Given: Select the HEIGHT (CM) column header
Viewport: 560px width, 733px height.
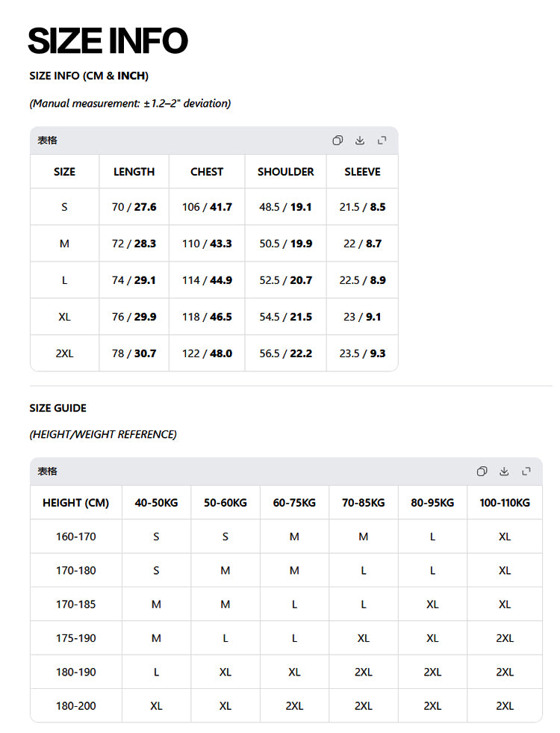Looking at the screenshot, I should click(x=75, y=503).
